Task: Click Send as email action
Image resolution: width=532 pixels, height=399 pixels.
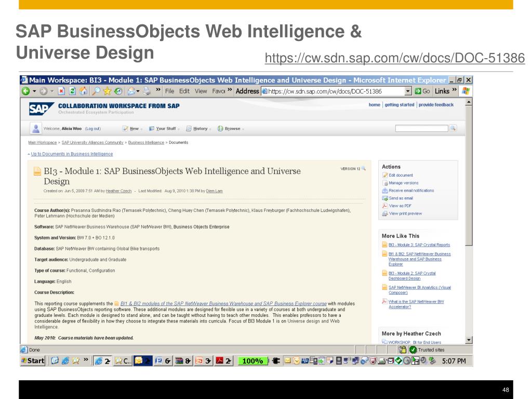Action: click(401, 198)
